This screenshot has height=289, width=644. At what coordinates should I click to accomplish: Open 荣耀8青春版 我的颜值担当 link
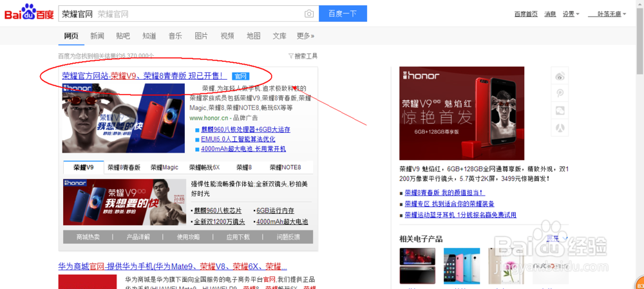click(444, 192)
